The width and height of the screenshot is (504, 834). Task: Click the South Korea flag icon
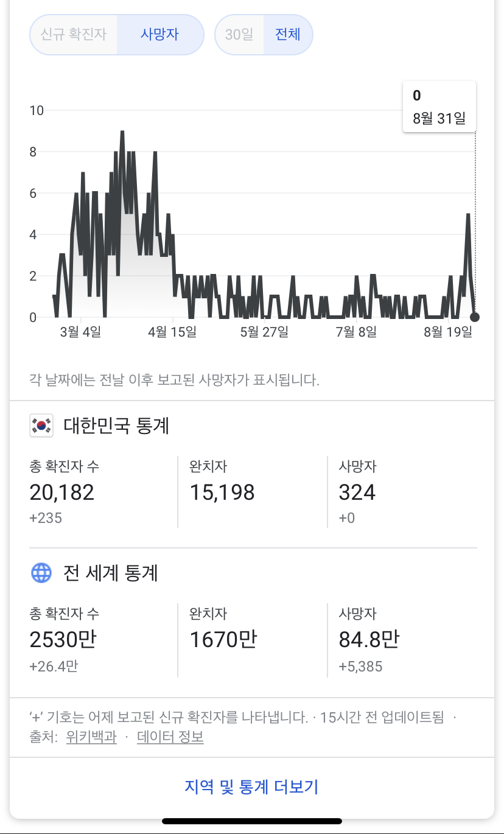(x=41, y=426)
